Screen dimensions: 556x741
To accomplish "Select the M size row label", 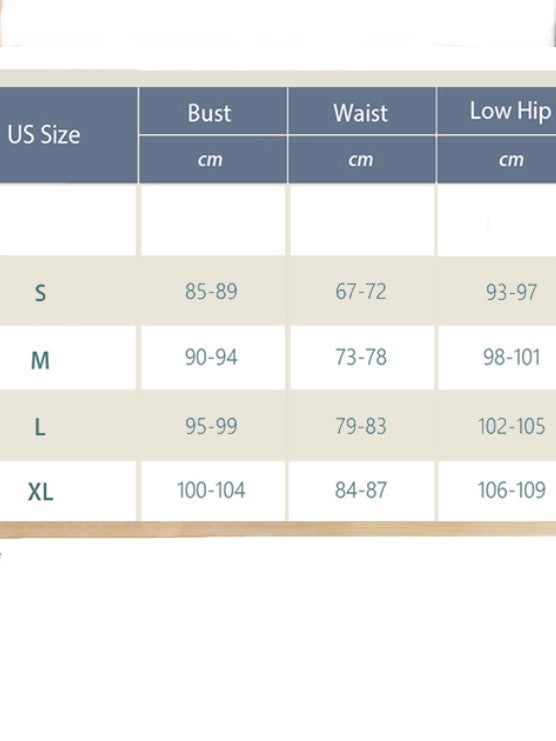I will click(x=40, y=360).
